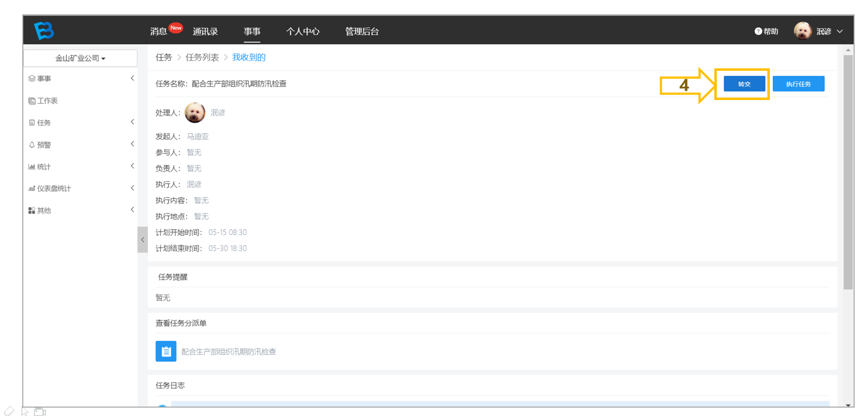This screenshot has height=416, width=868.
Task: Click the 任务 sidebar list icon
Action: [x=32, y=122]
